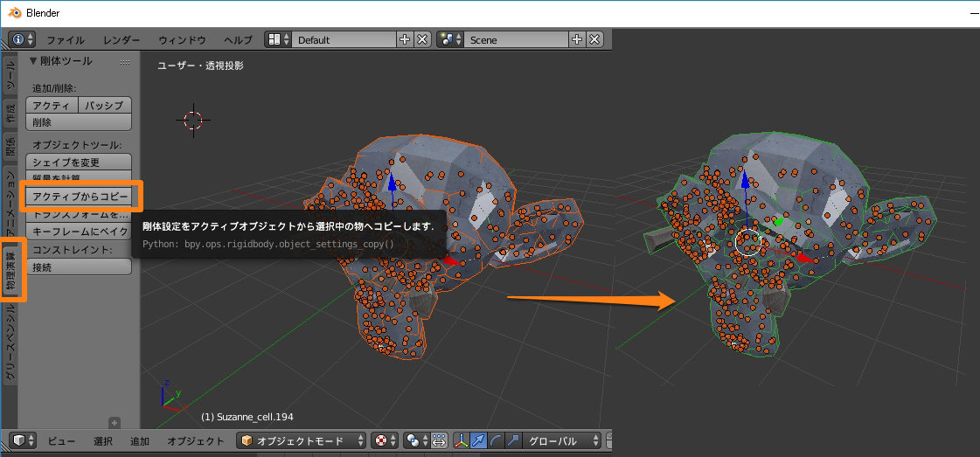Click the red X-axis arrow on right monkey
The width and height of the screenshot is (980, 457).
(x=803, y=257)
